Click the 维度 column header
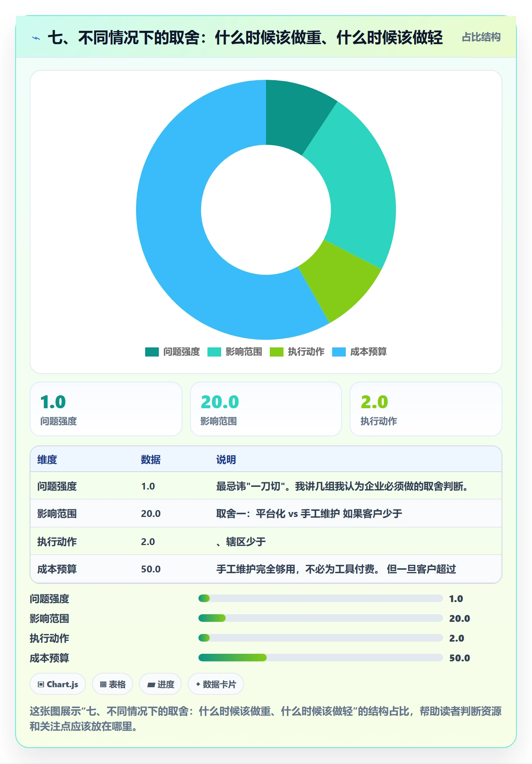532x764 pixels. point(47,460)
